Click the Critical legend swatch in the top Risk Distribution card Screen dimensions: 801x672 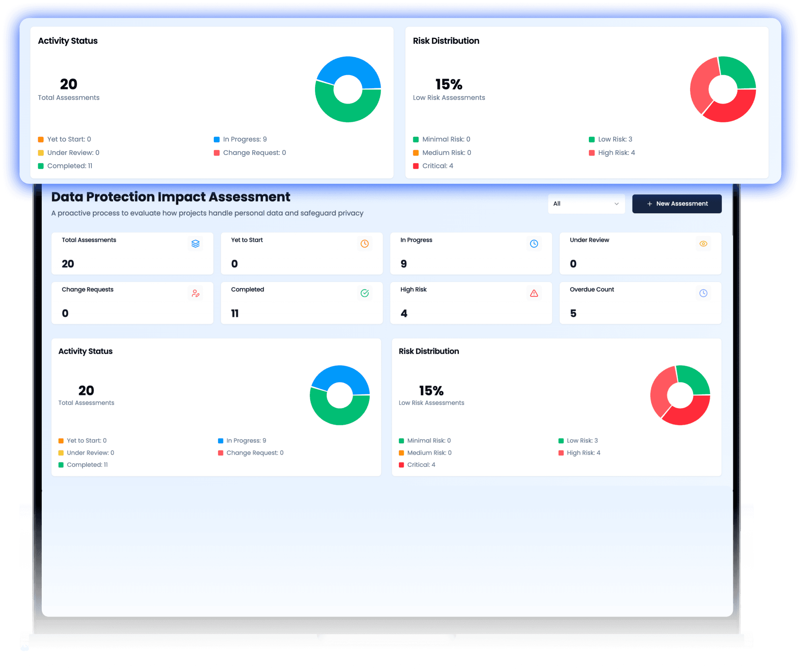coord(416,166)
